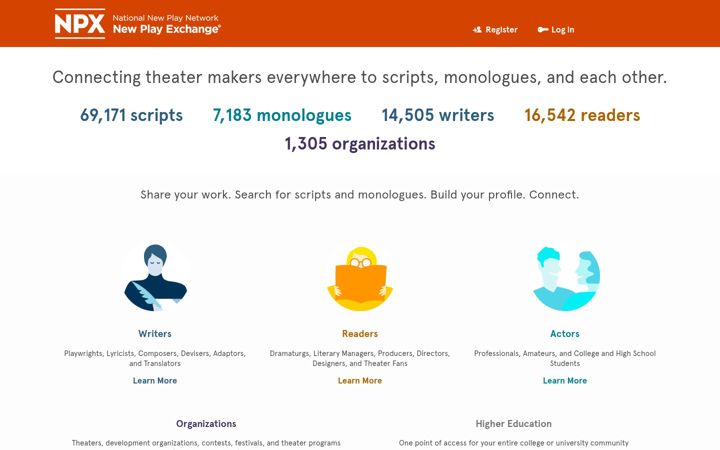
Task: Click the 'Connecting theater makers everywhere' headline
Action: (x=360, y=77)
